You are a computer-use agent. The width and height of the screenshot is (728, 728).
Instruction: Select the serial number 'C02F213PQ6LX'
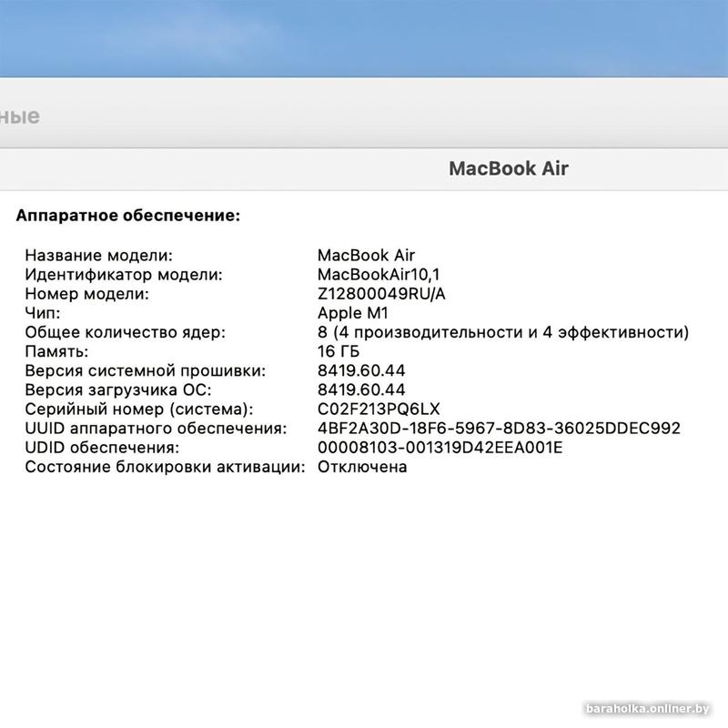(x=379, y=409)
